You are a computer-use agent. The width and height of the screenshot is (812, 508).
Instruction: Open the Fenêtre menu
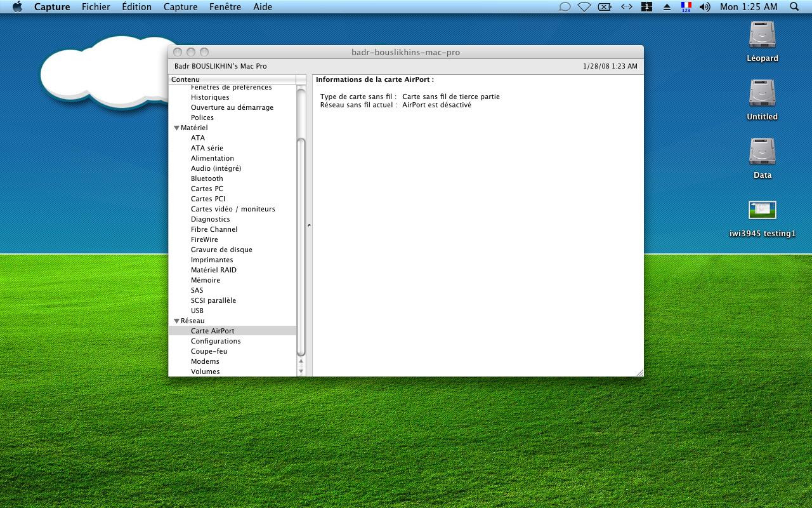[x=225, y=7]
